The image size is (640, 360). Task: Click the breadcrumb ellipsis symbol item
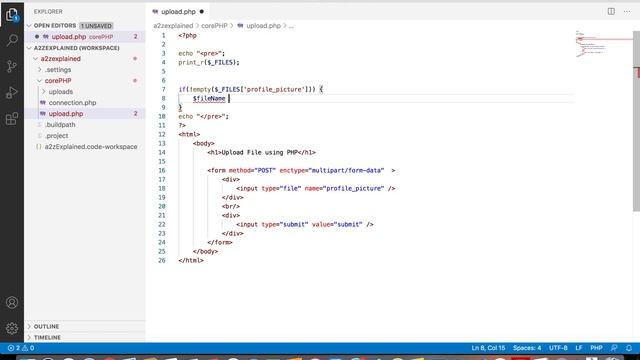(291, 26)
